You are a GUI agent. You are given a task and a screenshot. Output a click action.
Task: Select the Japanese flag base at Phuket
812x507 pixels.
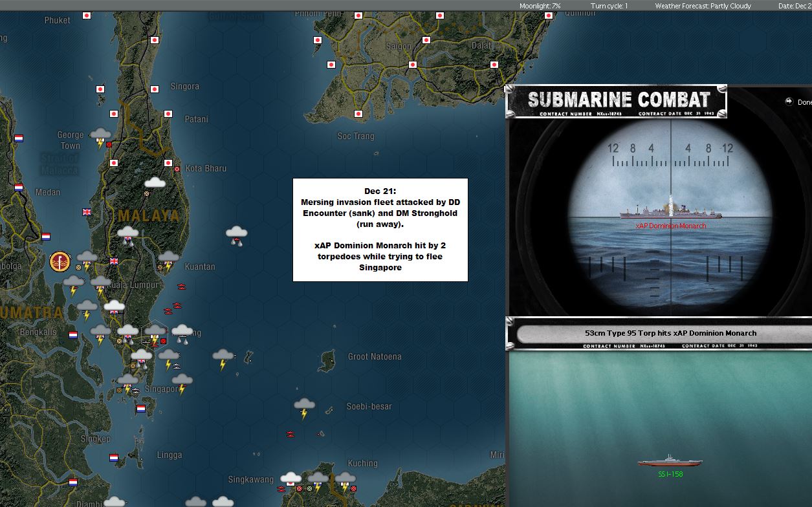(87, 16)
